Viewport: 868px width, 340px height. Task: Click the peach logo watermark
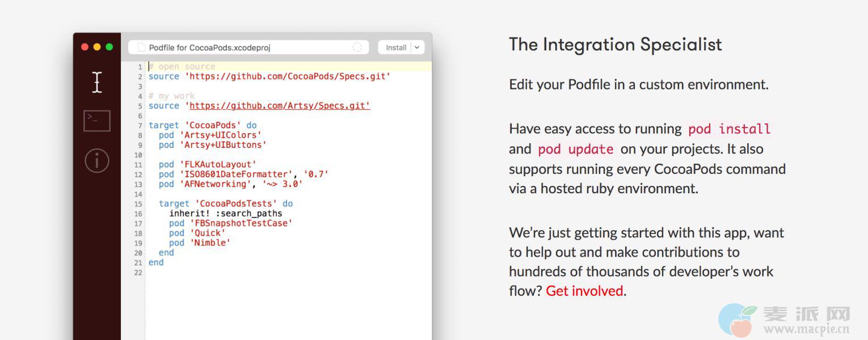coord(738,320)
